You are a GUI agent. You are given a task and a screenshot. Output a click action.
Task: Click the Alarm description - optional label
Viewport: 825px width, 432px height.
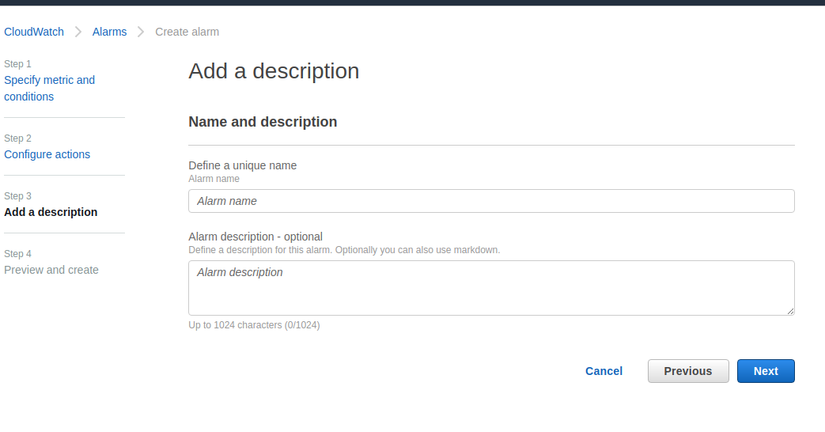[255, 237]
